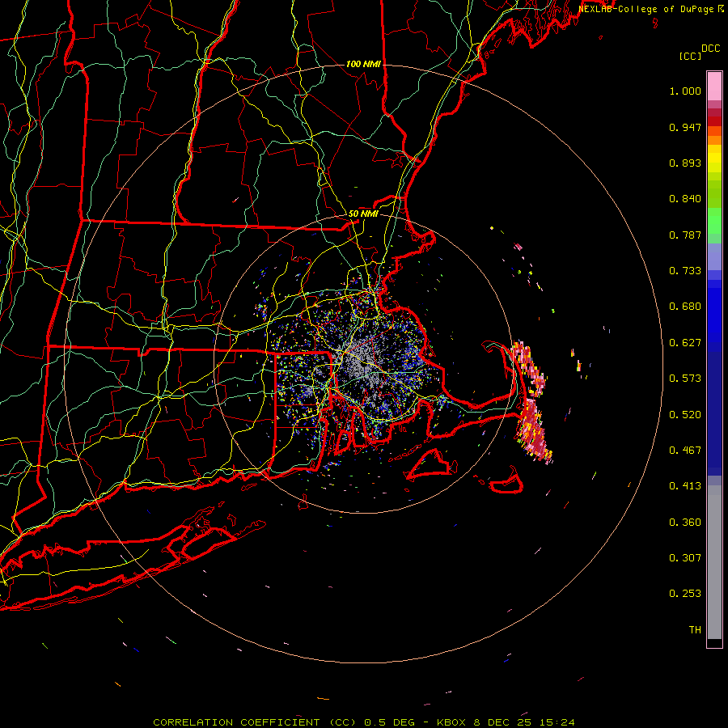Click the 0.520 legend value
The width and height of the screenshot is (728, 728).
(685, 414)
